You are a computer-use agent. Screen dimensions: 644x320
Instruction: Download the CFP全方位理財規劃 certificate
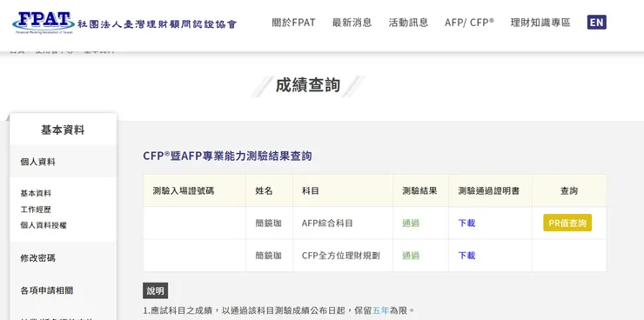tap(466, 256)
